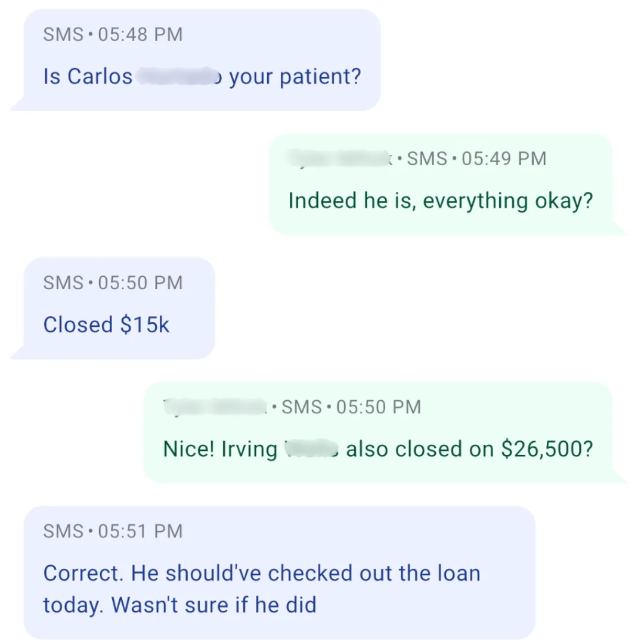
Task: Click blurred sender name above "Nice! Irving"
Action: [215, 407]
